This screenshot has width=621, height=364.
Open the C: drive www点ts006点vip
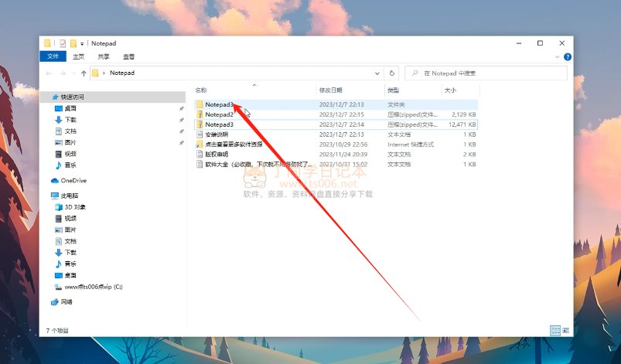(94, 287)
